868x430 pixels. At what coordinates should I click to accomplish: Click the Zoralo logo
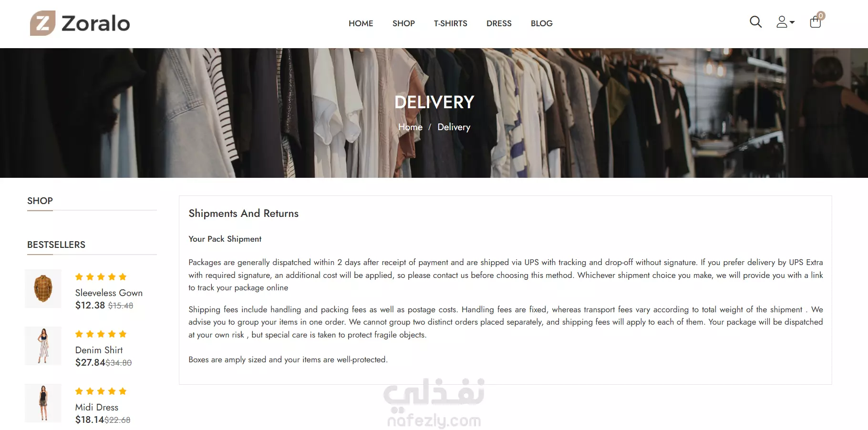tap(80, 23)
